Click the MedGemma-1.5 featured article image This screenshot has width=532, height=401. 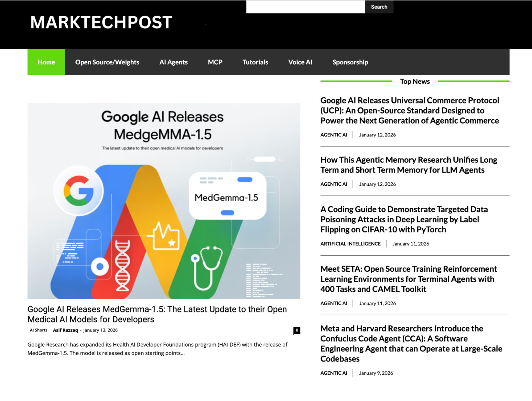[164, 201]
